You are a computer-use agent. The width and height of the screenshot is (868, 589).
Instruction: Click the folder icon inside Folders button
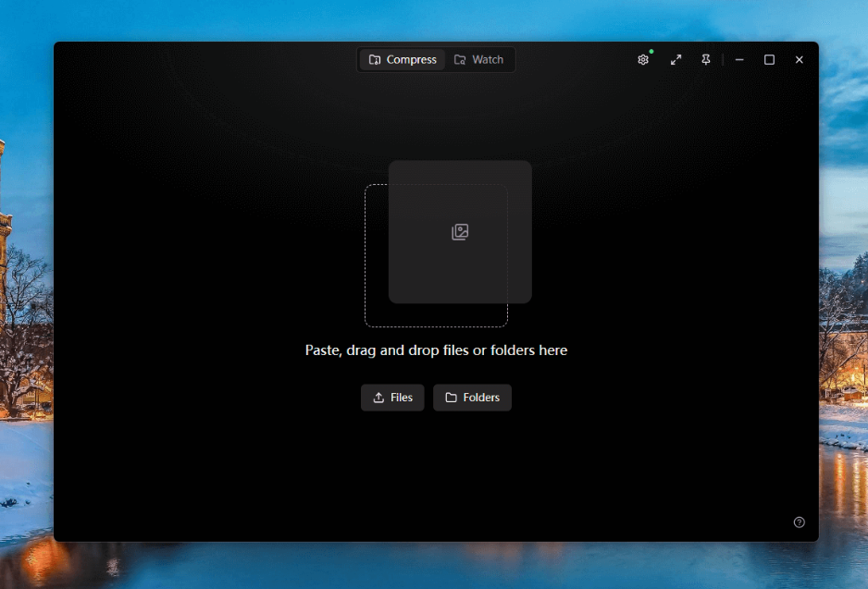click(x=451, y=398)
